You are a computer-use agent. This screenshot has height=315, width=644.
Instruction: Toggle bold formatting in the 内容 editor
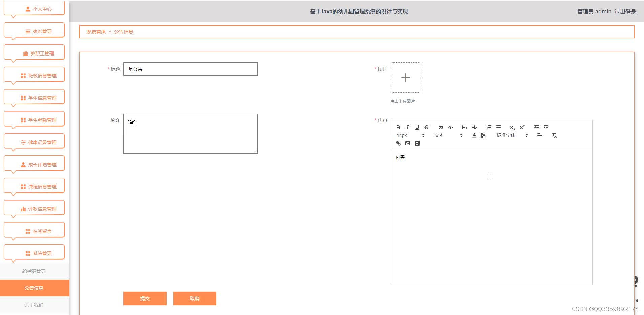point(398,127)
